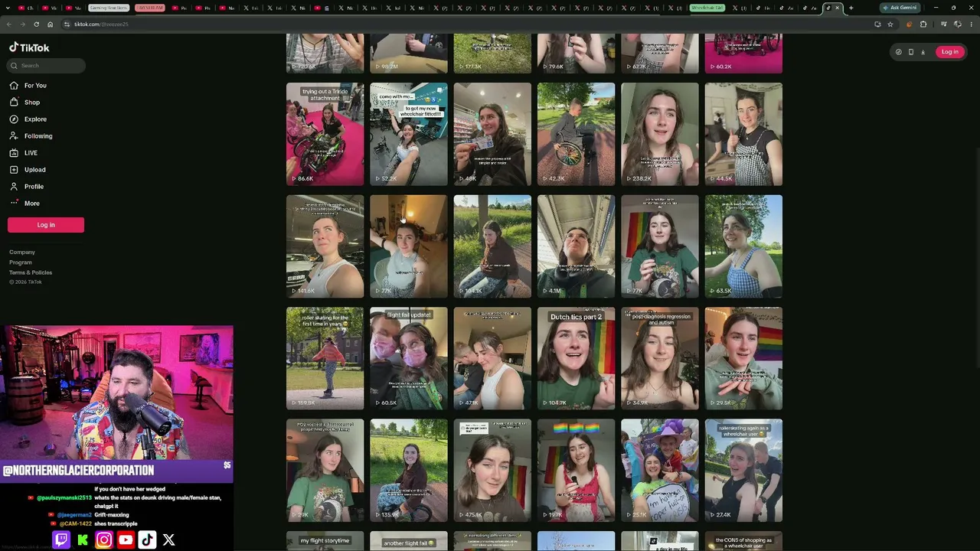This screenshot has width=980, height=551.
Task: Open the video with 4.1M views
Action: tap(576, 246)
